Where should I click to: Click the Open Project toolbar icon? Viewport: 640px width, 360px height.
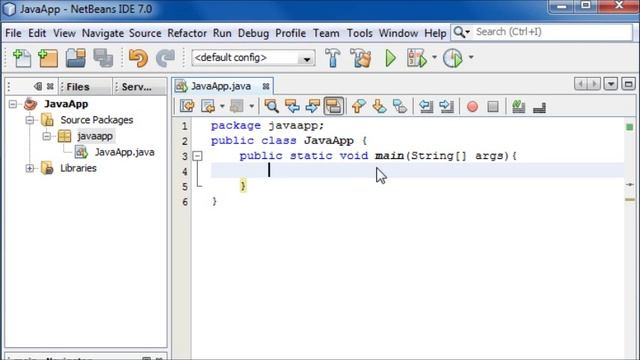[x=76, y=58]
